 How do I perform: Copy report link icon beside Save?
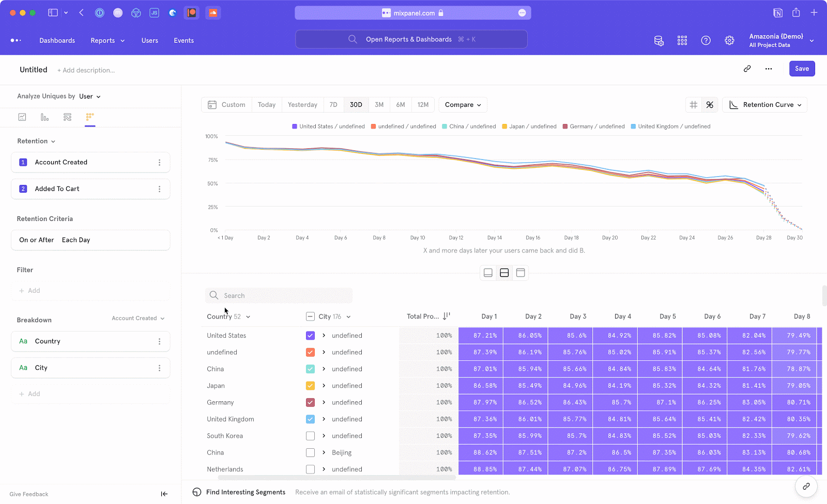[x=747, y=69]
